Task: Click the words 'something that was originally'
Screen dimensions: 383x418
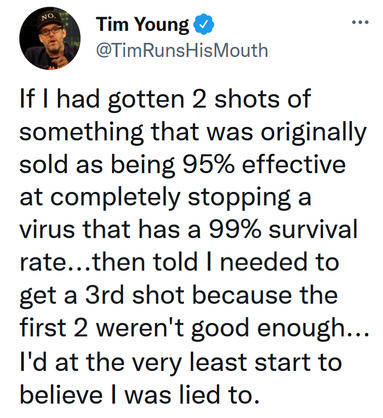Action: pyautogui.click(x=193, y=132)
